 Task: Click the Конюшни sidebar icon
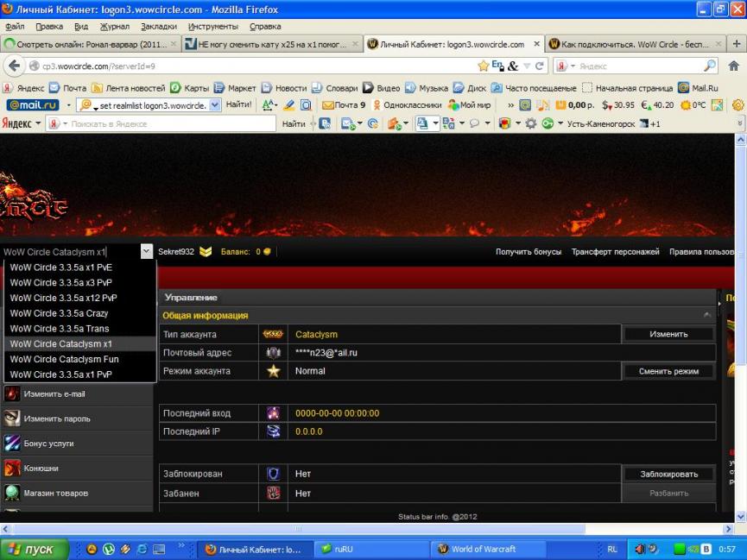tap(12, 469)
